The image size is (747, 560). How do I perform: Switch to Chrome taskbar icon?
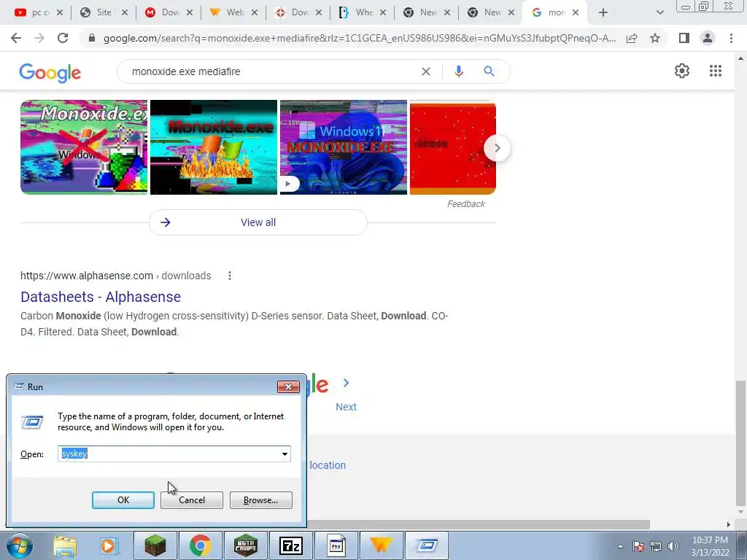[201, 545]
